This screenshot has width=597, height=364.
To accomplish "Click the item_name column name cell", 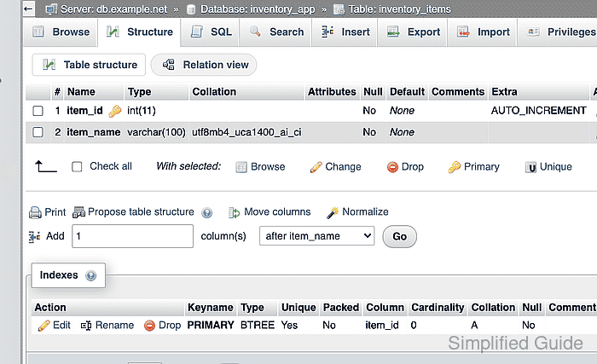I will (x=93, y=132).
